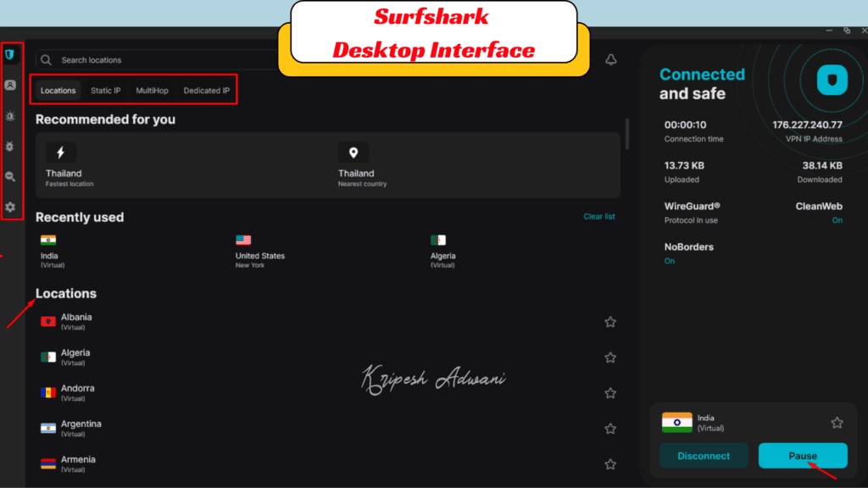Click the magnifier in the search locations bar
Viewport: 868px width, 488px height.
click(x=45, y=59)
